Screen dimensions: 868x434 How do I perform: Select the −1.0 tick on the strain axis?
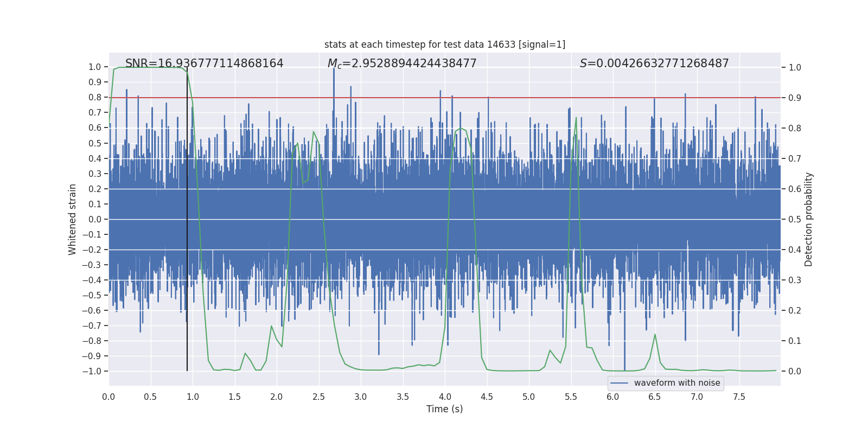click(92, 371)
